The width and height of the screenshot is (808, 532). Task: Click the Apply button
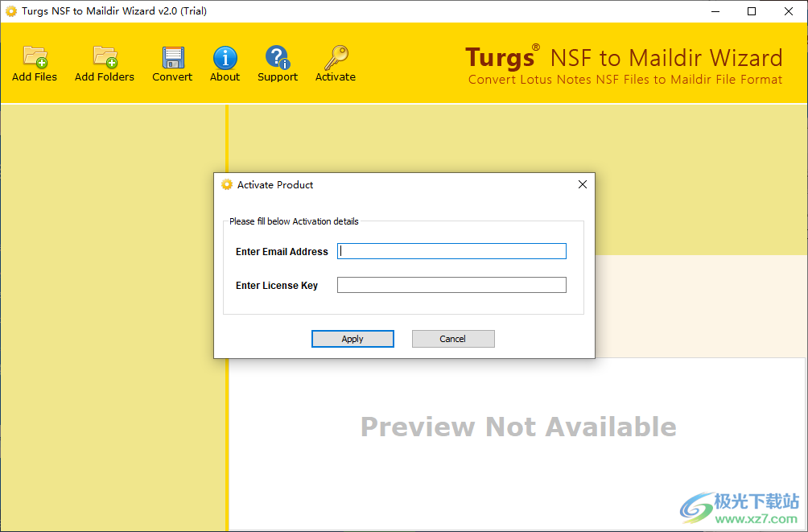coord(352,339)
